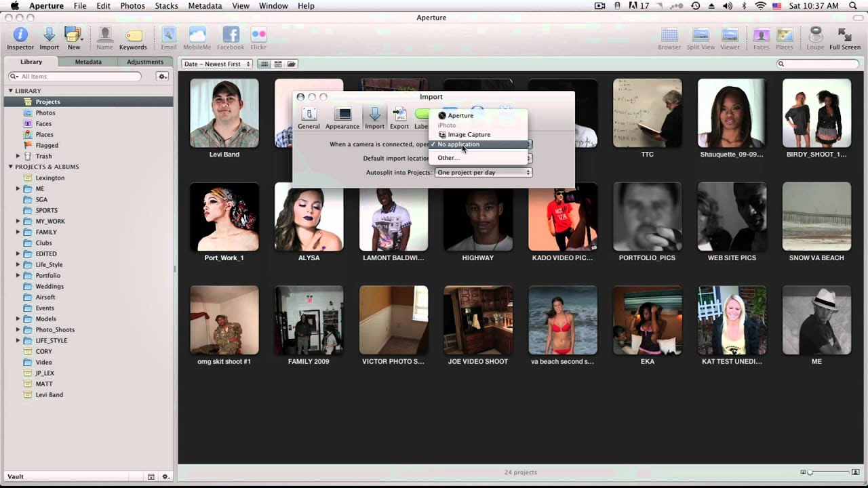Viewport: 868px width, 488px height.
Task: Click the MobileMe cloud icon
Action: [x=197, y=35]
